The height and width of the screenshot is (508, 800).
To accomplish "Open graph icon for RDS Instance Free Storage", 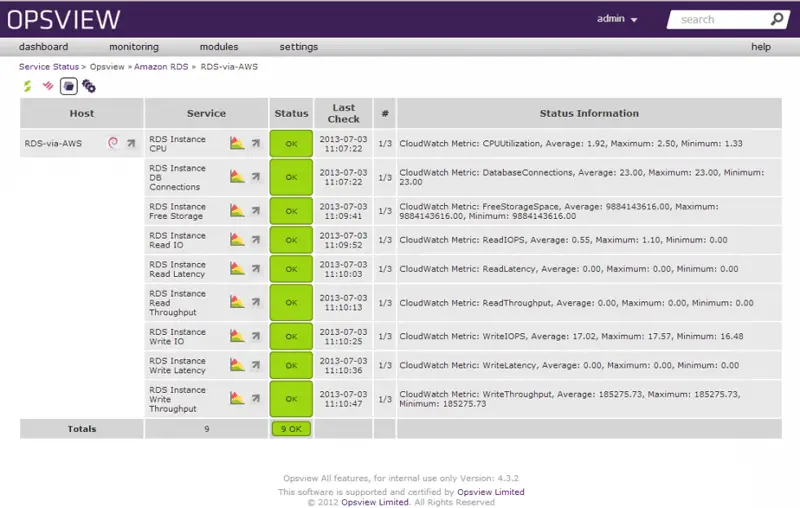I will click(x=237, y=210).
